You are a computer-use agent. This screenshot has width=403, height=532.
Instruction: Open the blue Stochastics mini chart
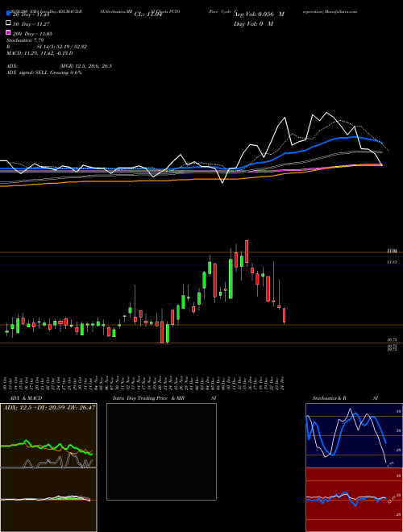click(x=354, y=435)
